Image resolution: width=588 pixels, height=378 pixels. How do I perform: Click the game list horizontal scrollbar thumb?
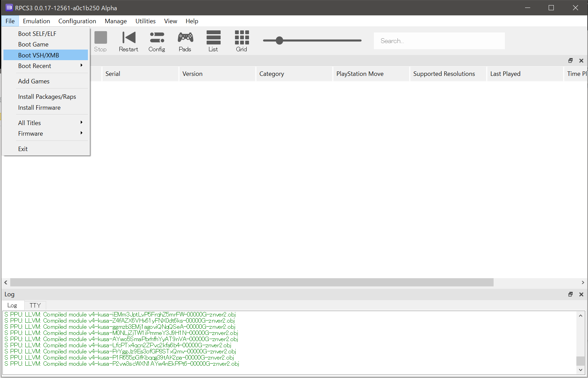pos(252,282)
